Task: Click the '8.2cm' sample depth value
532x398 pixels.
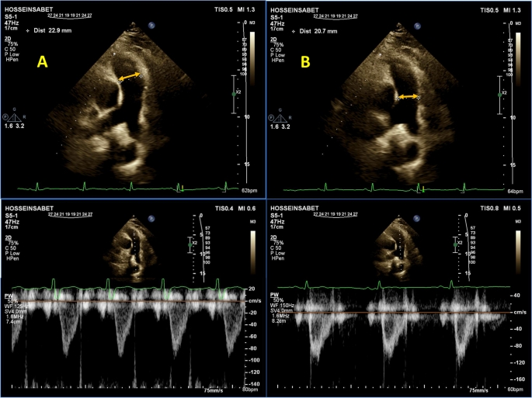Action: pyautogui.click(x=278, y=320)
